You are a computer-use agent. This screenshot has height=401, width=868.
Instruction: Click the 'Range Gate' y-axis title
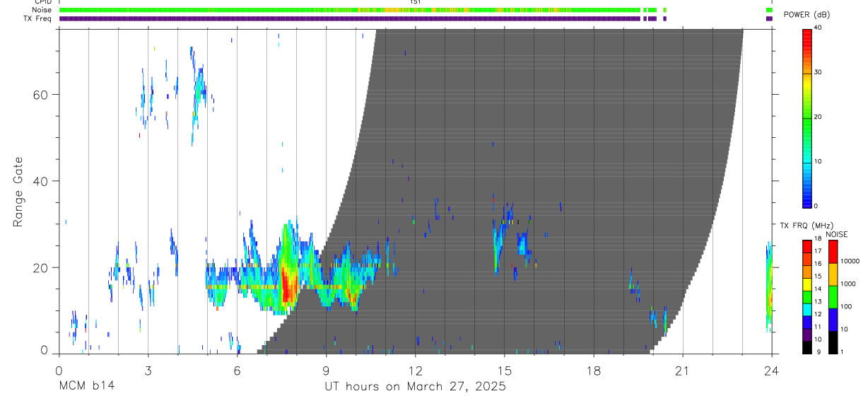tap(18, 192)
